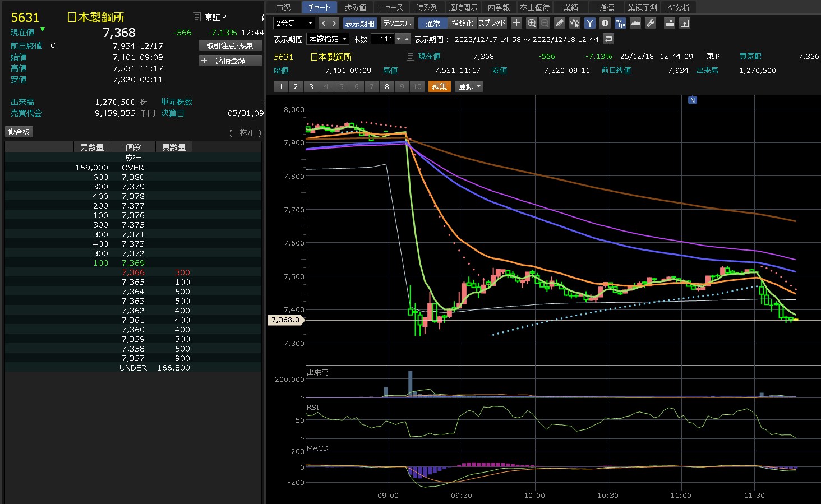Open chart settings wrench icon

pos(651,23)
